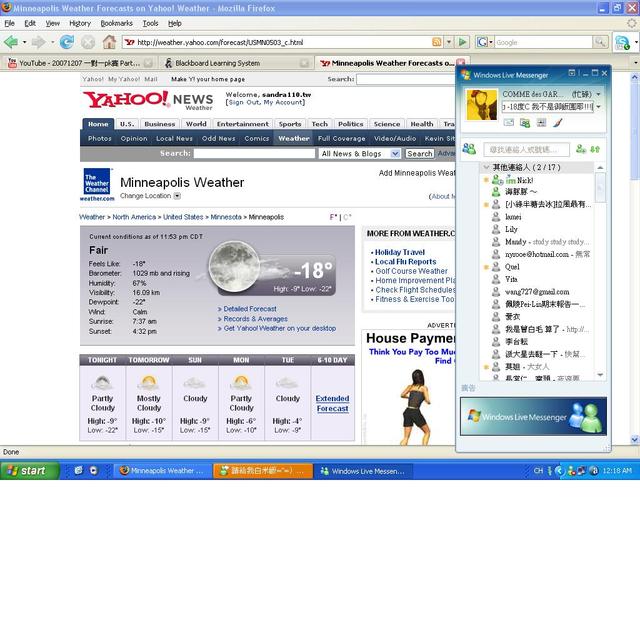Select the Sports news tab
Image resolution: width=640 pixels, height=640 pixels.
(x=290, y=124)
